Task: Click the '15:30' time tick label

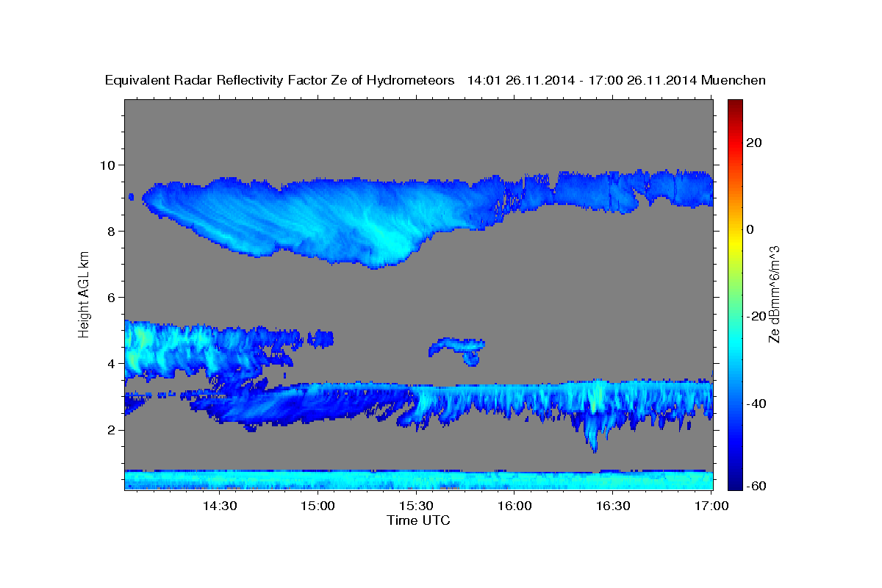Action: click(416, 506)
